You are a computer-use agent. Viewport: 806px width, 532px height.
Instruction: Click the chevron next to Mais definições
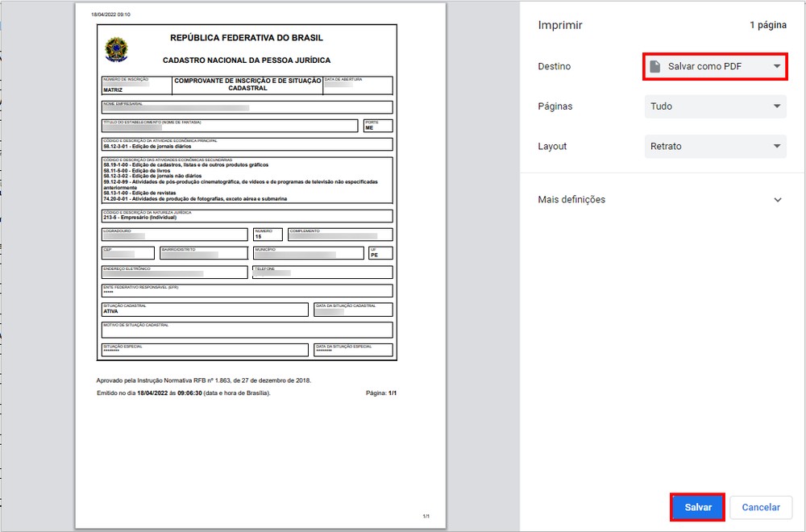[x=779, y=199]
